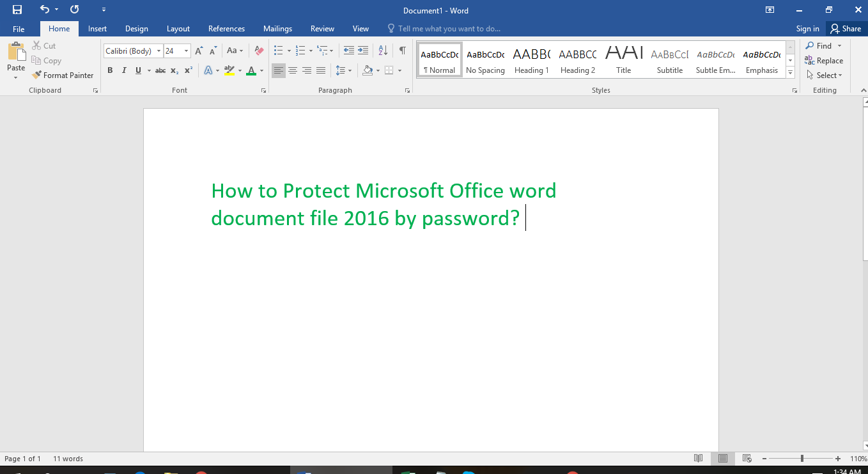
Task: Switch to the Insert ribbon tab
Action: 97,28
